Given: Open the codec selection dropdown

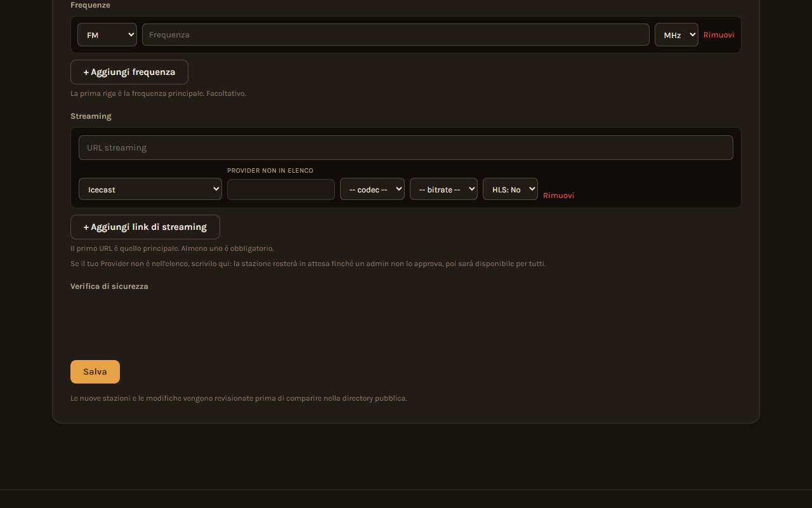Looking at the screenshot, I should coord(372,189).
